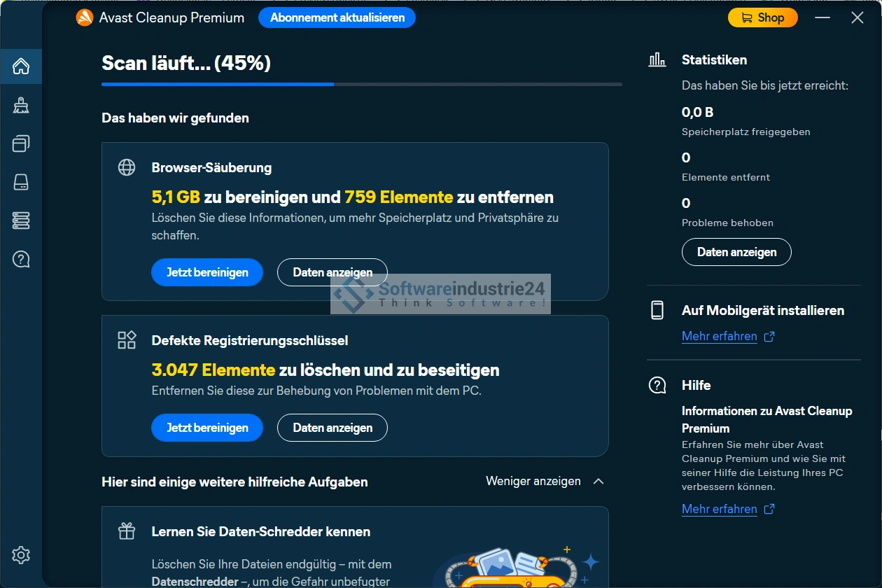Open the cleaning broom sidebar icon
Viewport: 882px width, 588px height.
[x=21, y=106]
